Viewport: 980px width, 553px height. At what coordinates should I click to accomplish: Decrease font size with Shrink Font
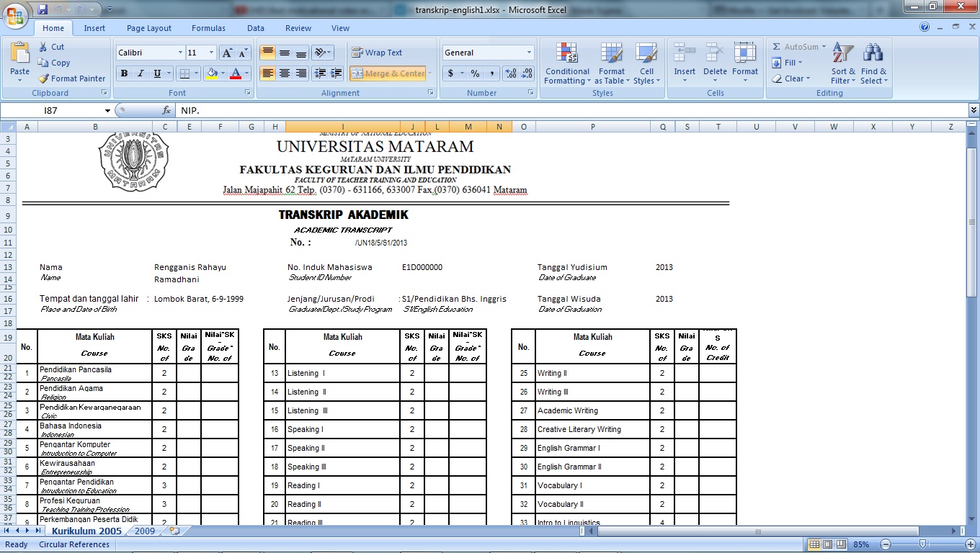click(x=243, y=53)
